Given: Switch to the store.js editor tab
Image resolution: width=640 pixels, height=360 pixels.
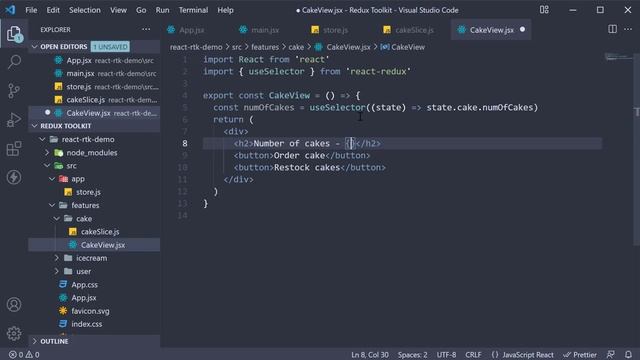Looking at the screenshot, I should (336, 30).
